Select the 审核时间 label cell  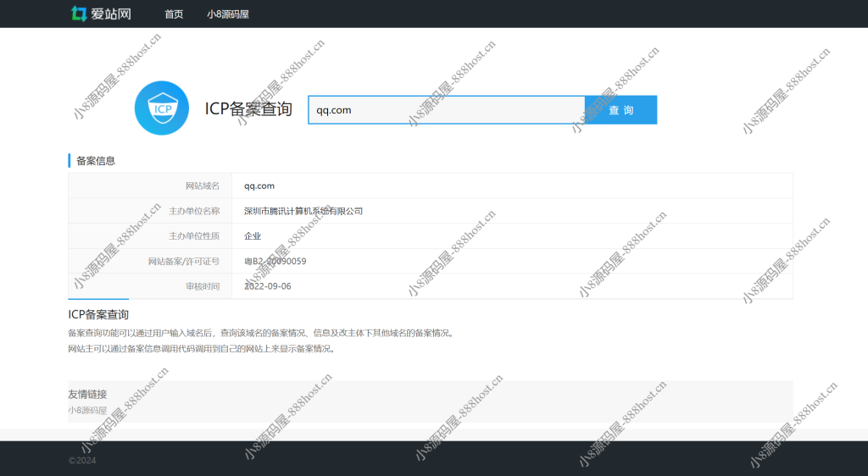tap(150, 285)
